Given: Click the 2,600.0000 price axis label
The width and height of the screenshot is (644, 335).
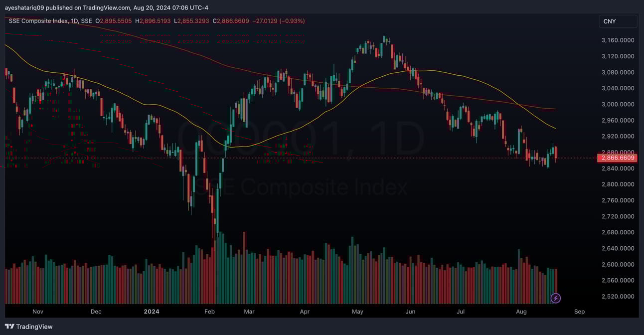Looking at the screenshot, I should click(618, 264).
